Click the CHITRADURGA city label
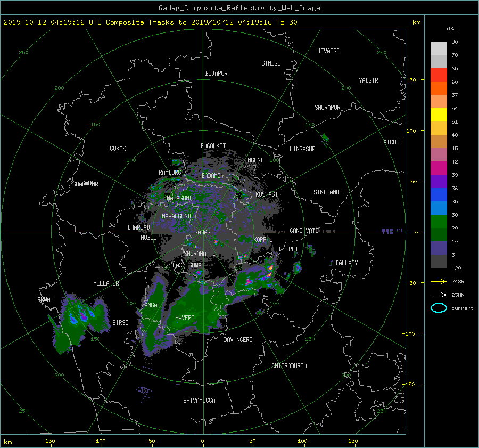479x448 pixels. (290, 366)
